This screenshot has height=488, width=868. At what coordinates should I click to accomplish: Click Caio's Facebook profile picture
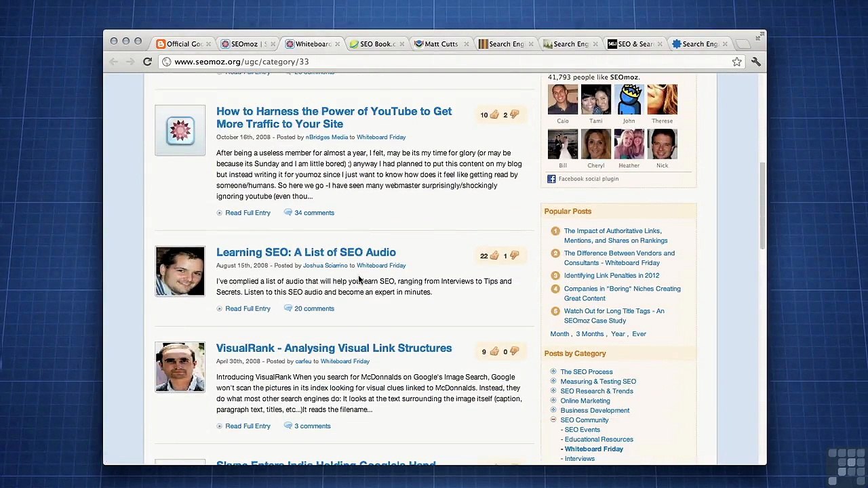563,99
